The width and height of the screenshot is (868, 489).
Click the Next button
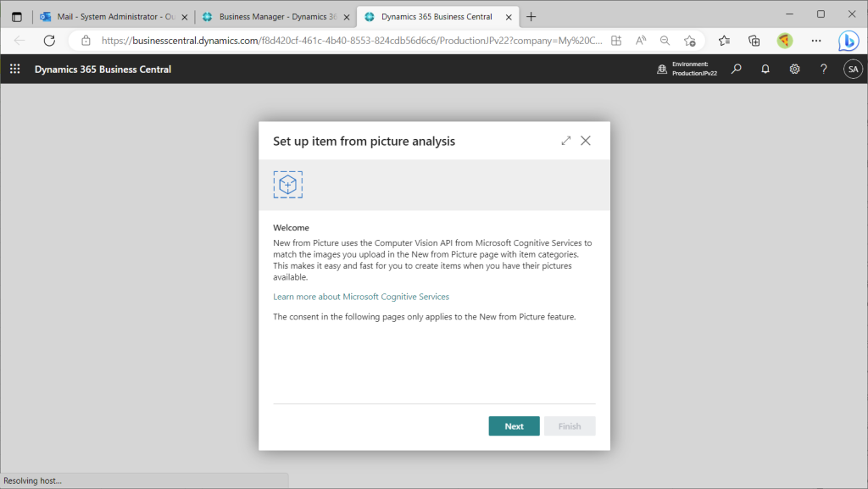pyautogui.click(x=514, y=426)
